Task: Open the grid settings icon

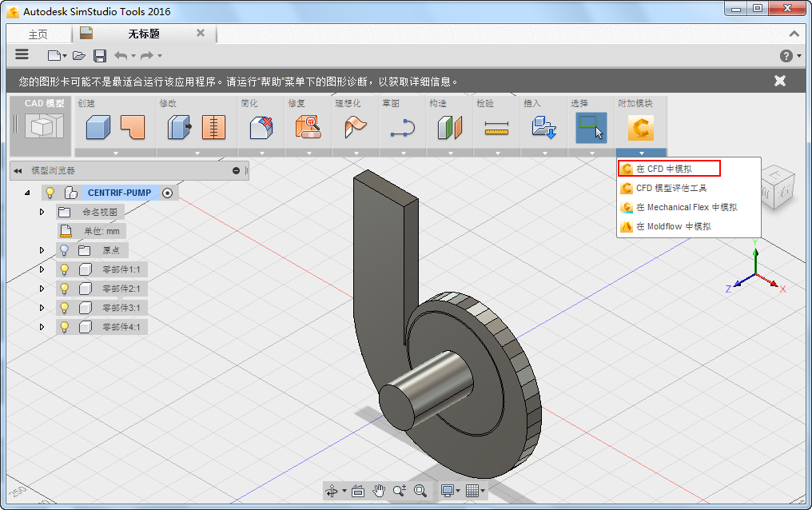Action: coord(472,490)
